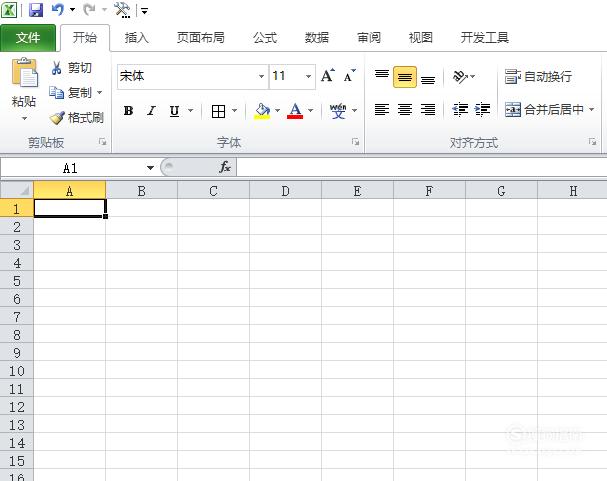The height and width of the screenshot is (481, 607).
Task: Click the Paste clipboard icon
Action: tap(24, 72)
